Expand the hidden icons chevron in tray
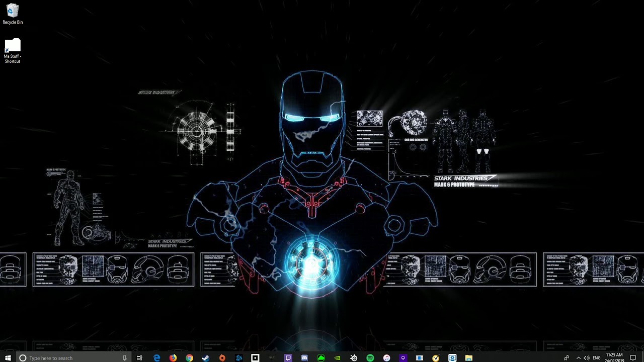 pyautogui.click(x=578, y=357)
